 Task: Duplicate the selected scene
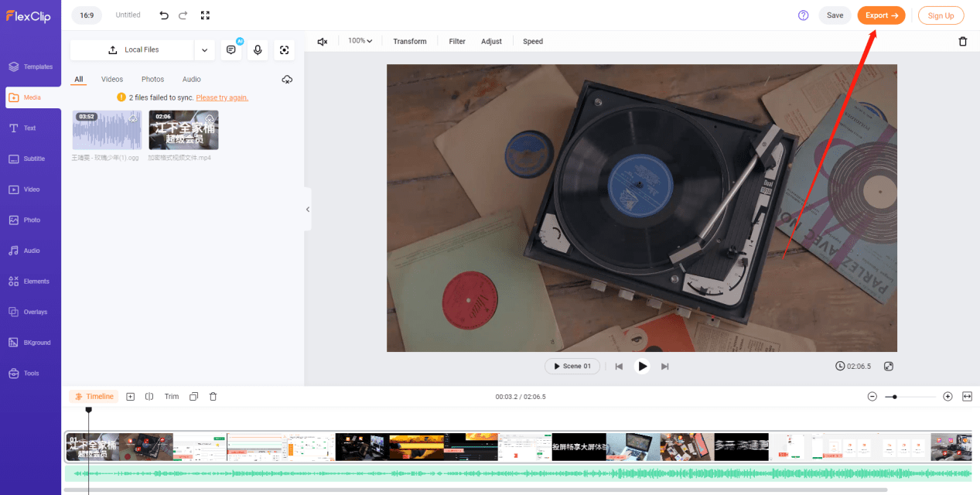click(x=193, y=397)
